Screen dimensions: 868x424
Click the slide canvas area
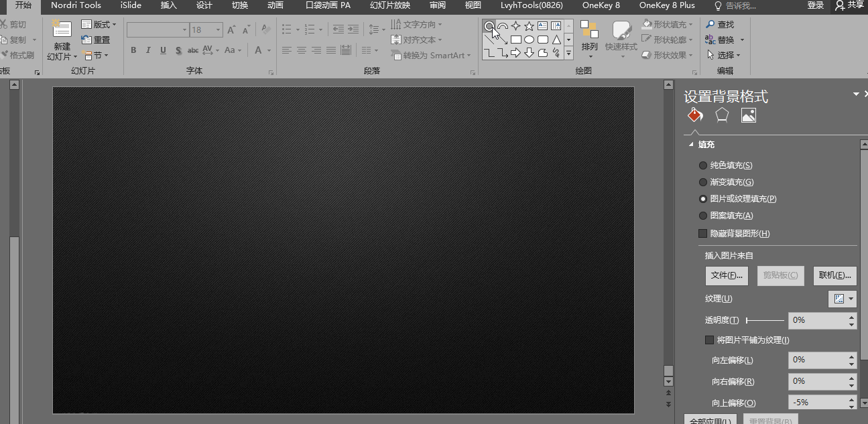[343, 250]
